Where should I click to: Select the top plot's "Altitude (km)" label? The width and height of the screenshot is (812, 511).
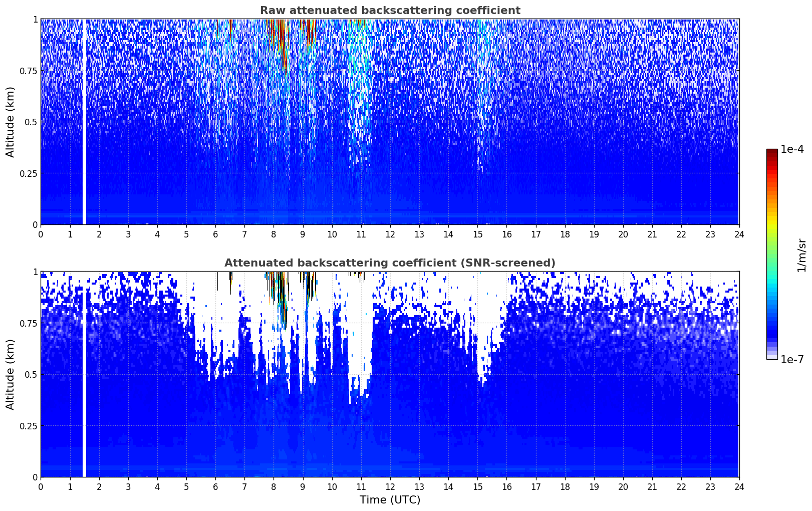[11, 122]
